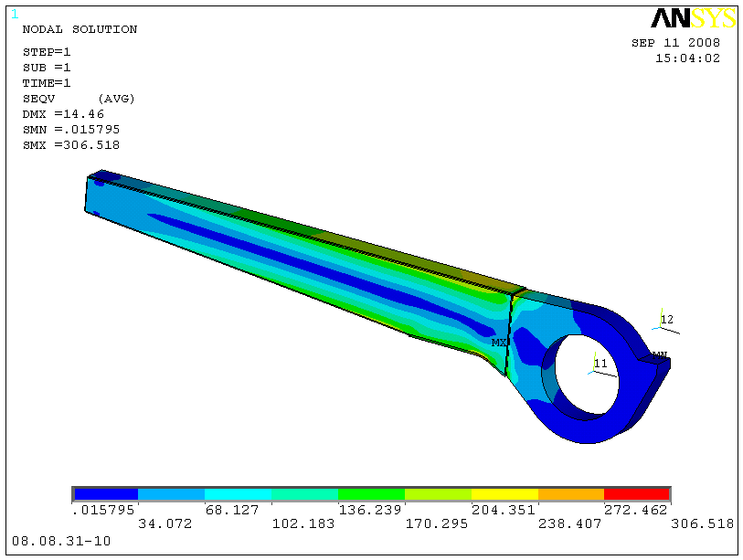Pick the red legend color band
The image size is (743, 560).
(637, 493)
